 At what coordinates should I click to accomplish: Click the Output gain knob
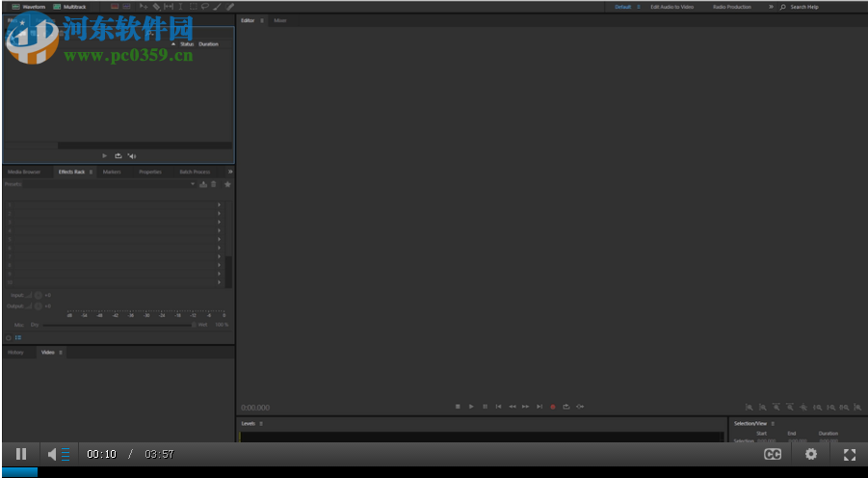[x=39, y=305]
